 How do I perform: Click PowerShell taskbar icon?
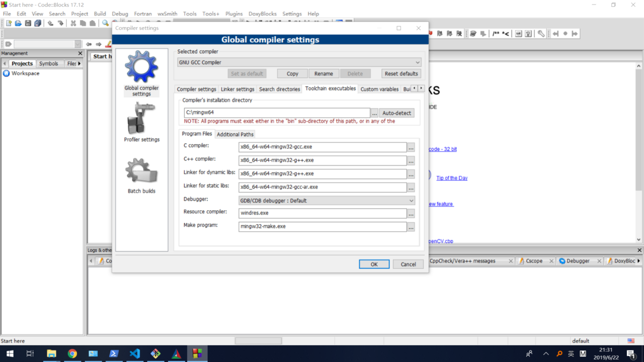tap(114, 353)
